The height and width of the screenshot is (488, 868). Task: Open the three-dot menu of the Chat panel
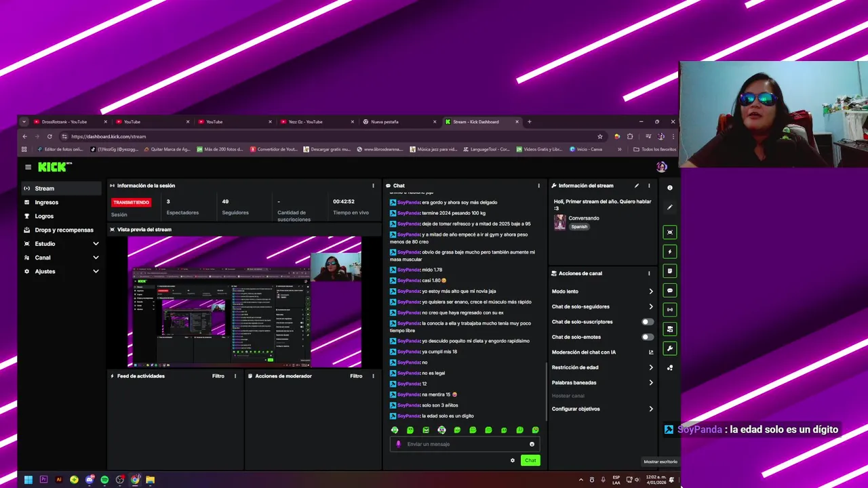[539, 186]
